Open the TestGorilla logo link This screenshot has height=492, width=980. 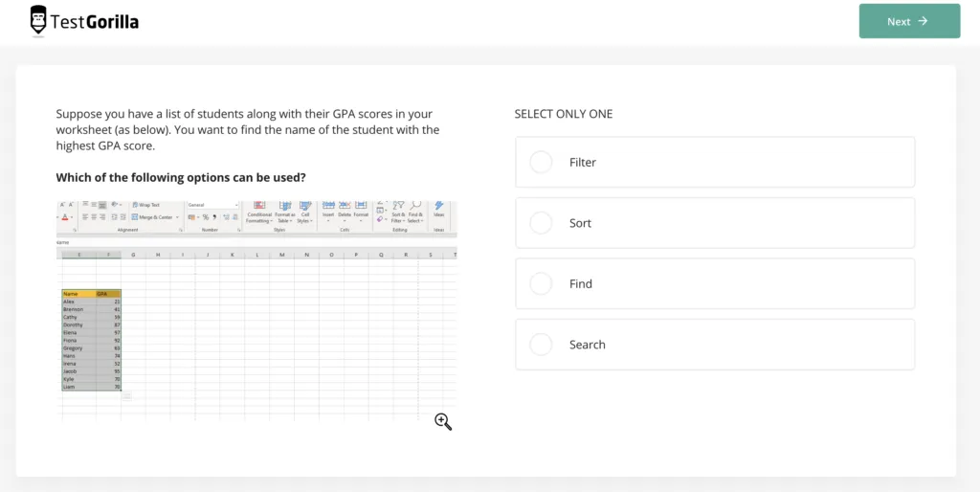pos(84,21)
